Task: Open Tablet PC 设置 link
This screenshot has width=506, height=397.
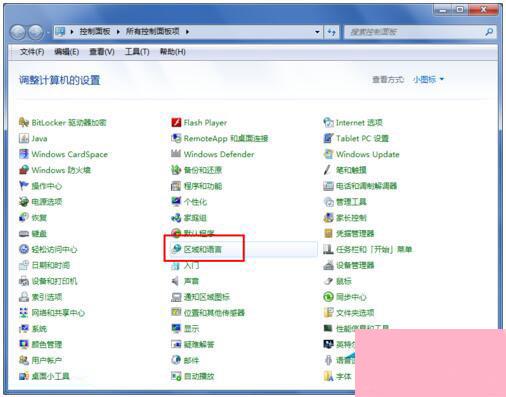Action: click(x=362, y=138)
